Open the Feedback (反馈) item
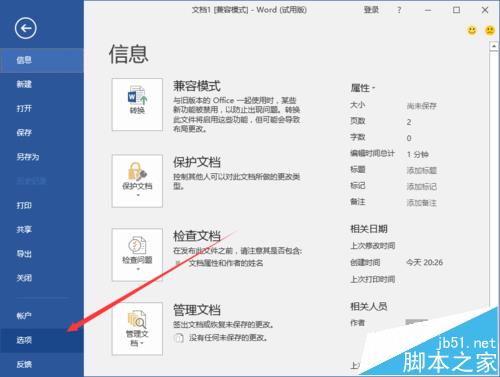The width and height of the screenshot is (500, 377). [x=42, y=364]
